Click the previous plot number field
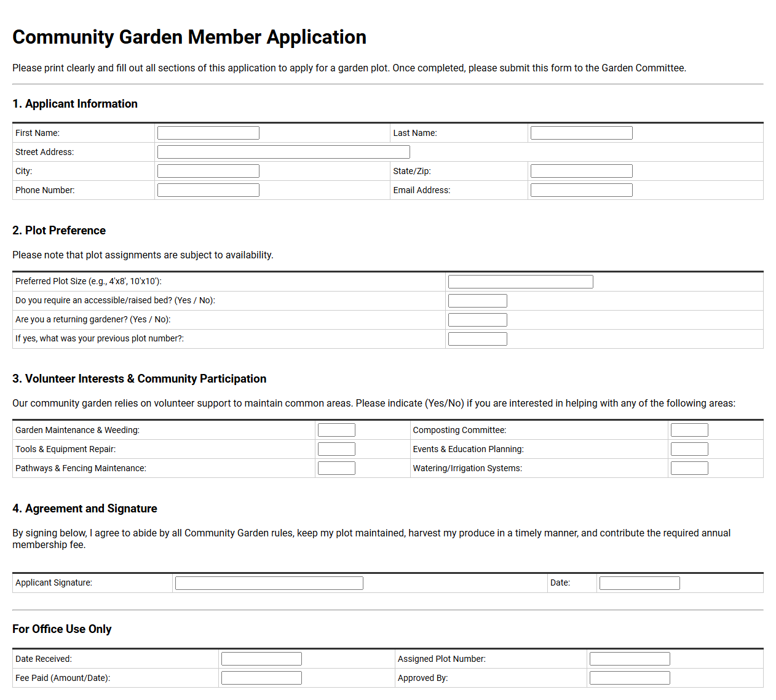 pos(478,339)
